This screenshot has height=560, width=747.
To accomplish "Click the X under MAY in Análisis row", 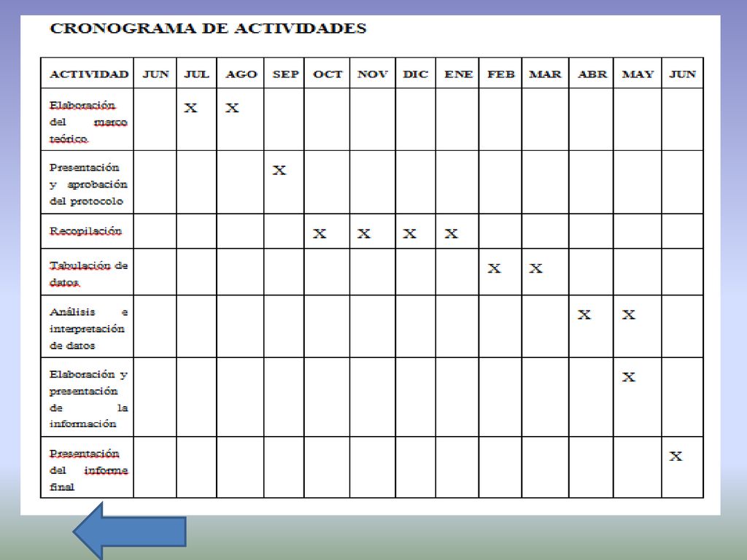I will click(x=629, y=315).
